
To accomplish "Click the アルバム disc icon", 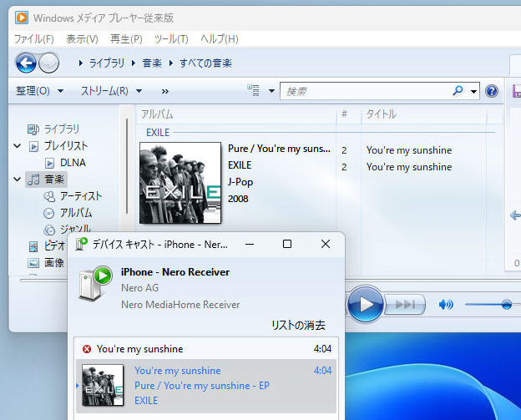I will pyautogui.click(x=48, y=213).
